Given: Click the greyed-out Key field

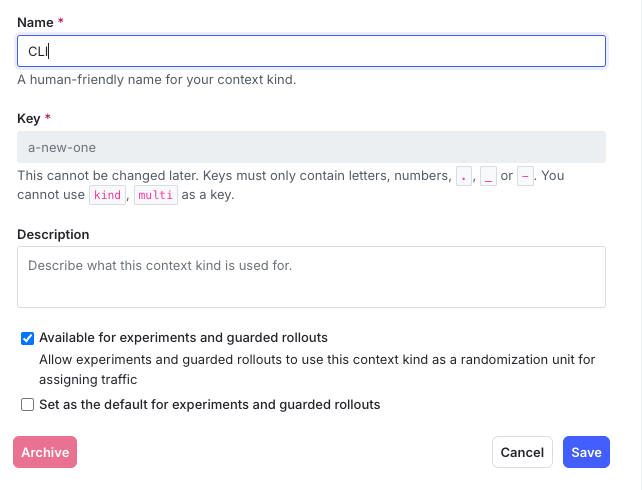Looking at the screenshot, I should click(311, 147).
